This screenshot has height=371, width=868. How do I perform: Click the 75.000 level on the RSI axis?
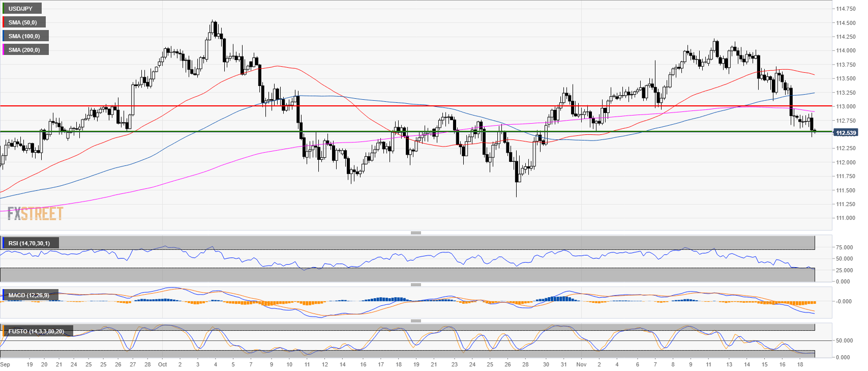click(x=844, y=247)
